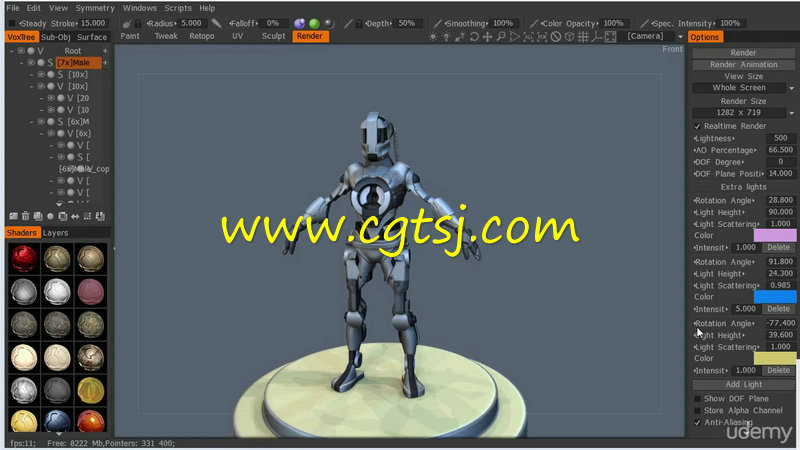This screenshot has height=450, width=800.
Task: Click the perspective triangle icon in camera toolbar
Action: [514, 37]
